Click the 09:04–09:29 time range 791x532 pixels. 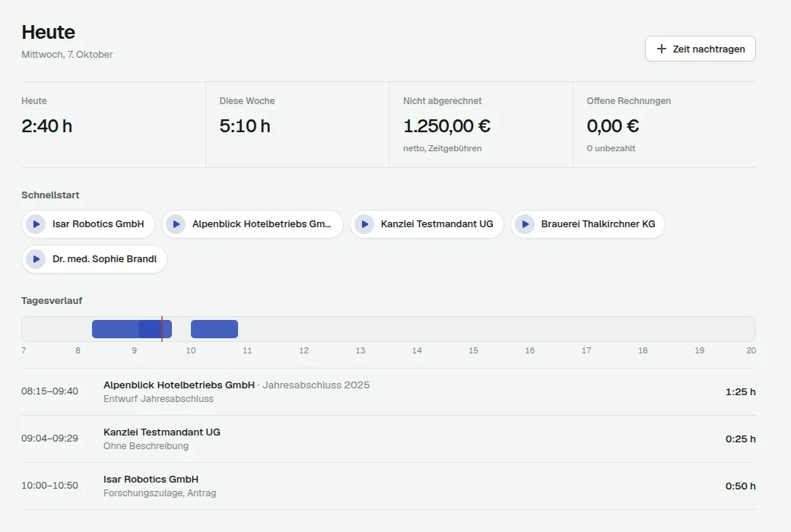tap(49, 439)
